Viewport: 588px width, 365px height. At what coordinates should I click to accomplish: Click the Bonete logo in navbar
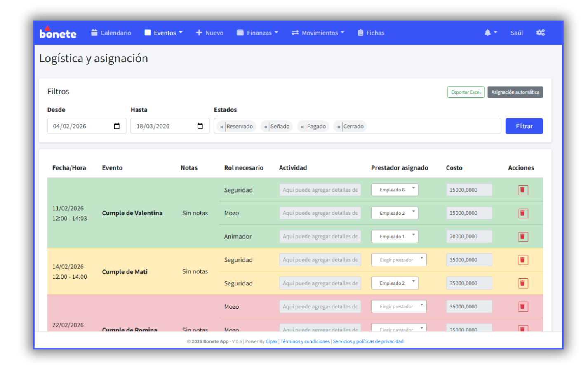(x=58, y=33)
